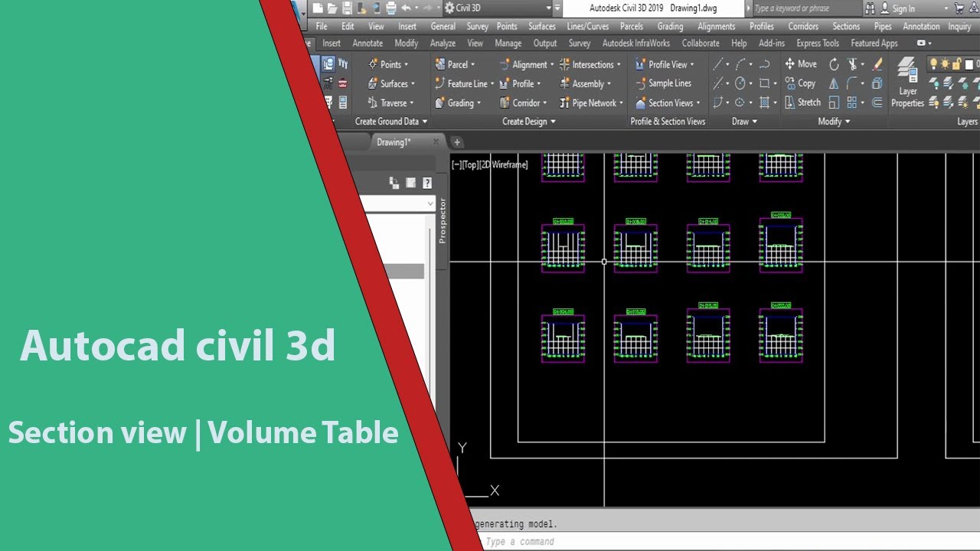This screenshot has height=551, width=980.
Task: Toggle the layer freeze sun icon
Action: [945, 64]
